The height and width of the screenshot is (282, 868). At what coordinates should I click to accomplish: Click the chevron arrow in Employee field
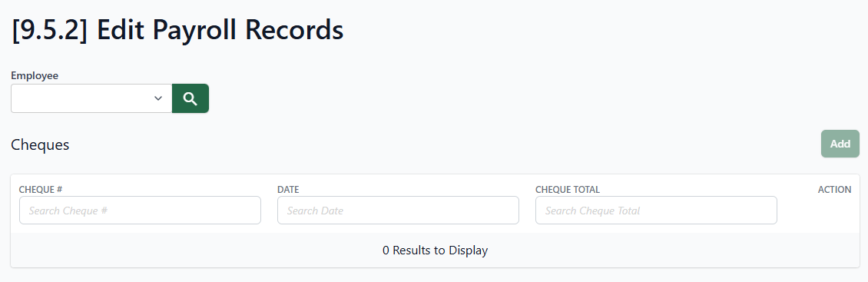pyautogui.click(x=158, y=98)
